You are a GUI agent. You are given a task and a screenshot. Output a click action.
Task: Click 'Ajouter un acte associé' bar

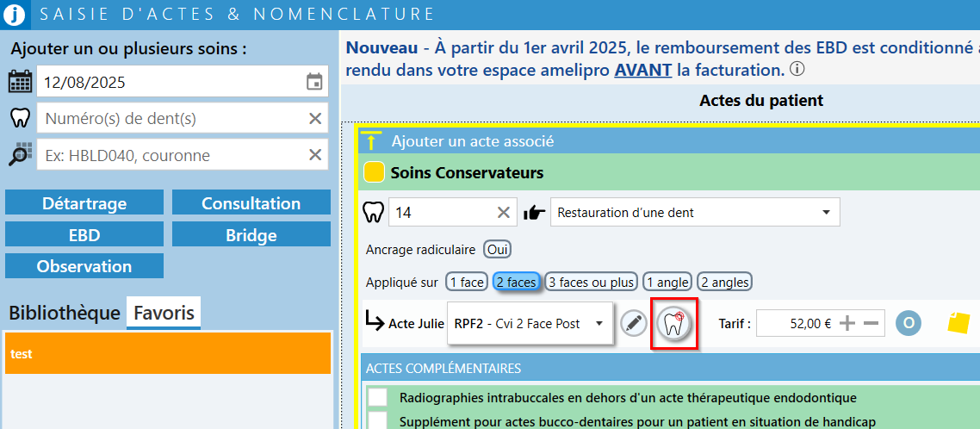(669, 141)
